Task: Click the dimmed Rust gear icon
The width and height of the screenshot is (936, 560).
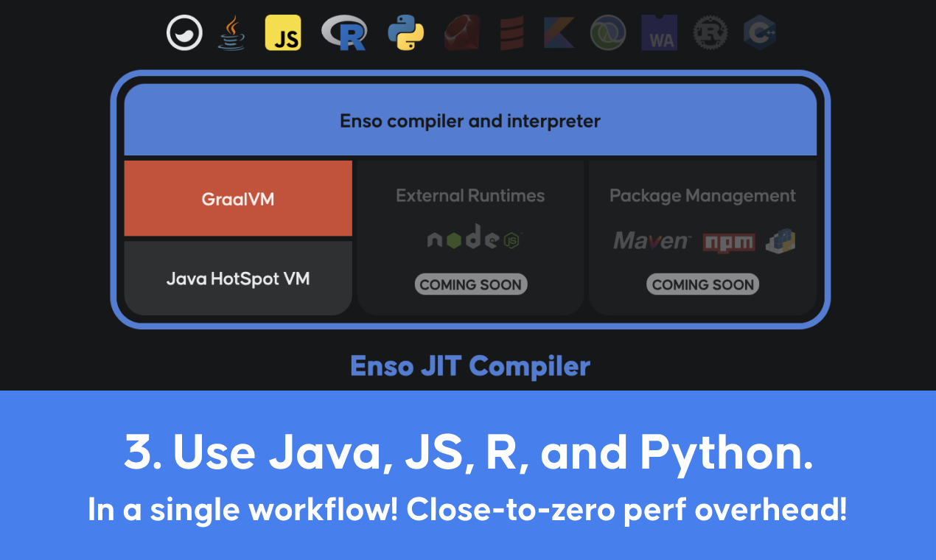Action: pyautogui.click(x=710, y=33)
